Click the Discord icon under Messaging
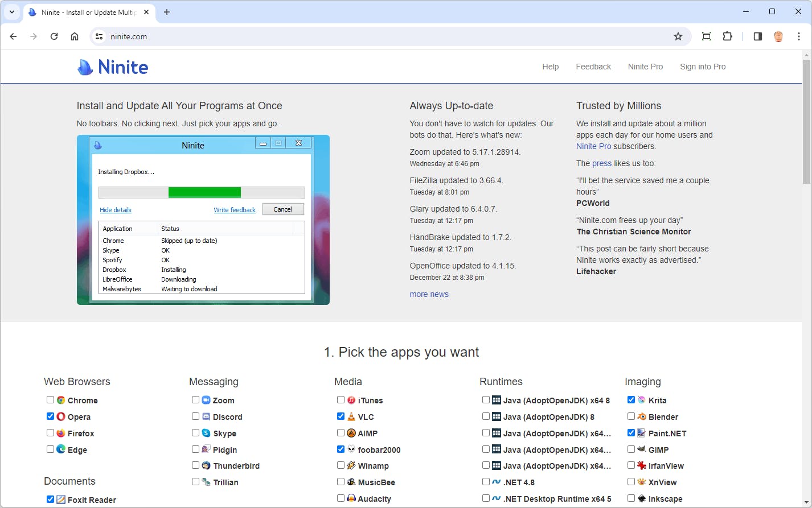Image resolution: width=812 pixels, height=508 pixels. pos(206,416)
